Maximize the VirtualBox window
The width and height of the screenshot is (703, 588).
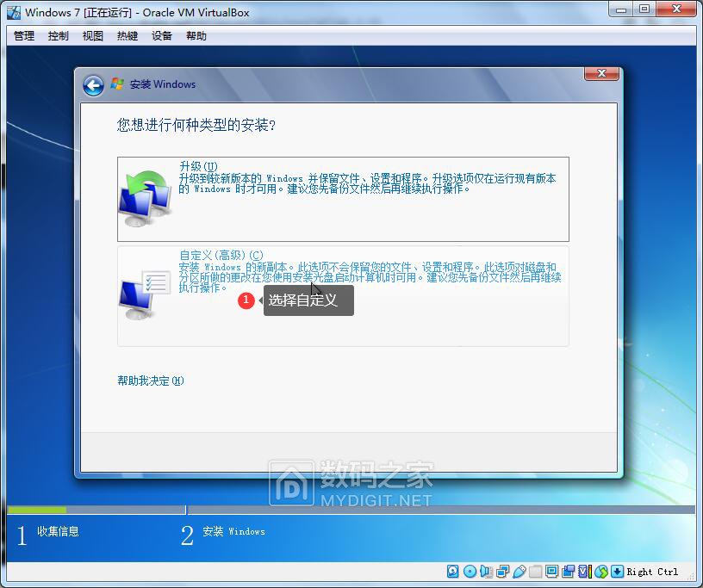(x=644, y=9)
